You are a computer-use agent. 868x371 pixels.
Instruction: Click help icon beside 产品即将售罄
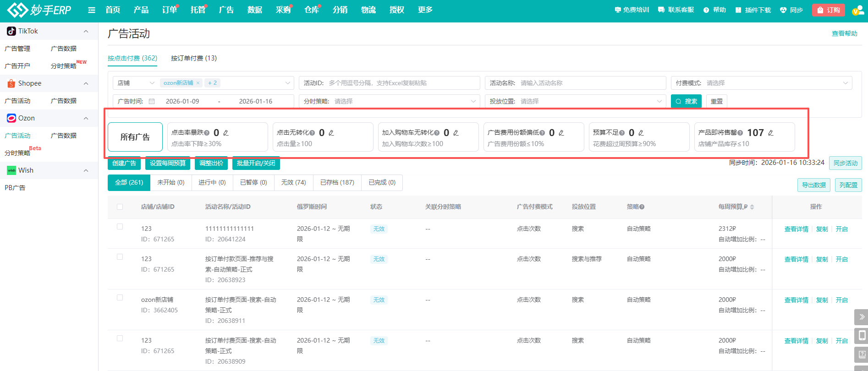[x=740, y=133]
